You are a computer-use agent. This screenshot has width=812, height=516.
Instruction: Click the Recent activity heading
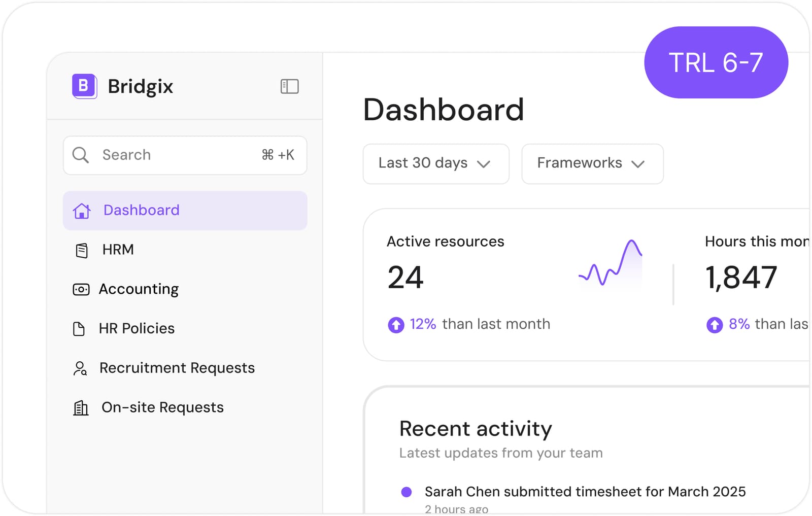476,429
